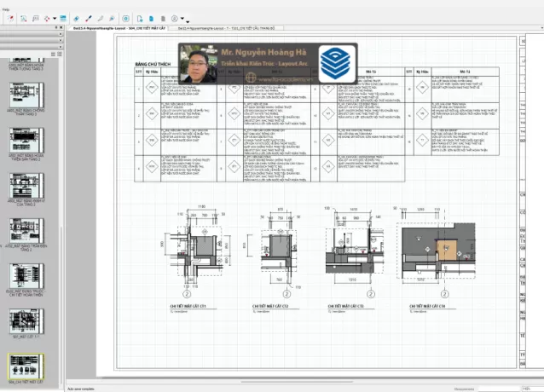Open thumbnail S01_MẶT CẮT 1-1

click(x=26, y=323)
